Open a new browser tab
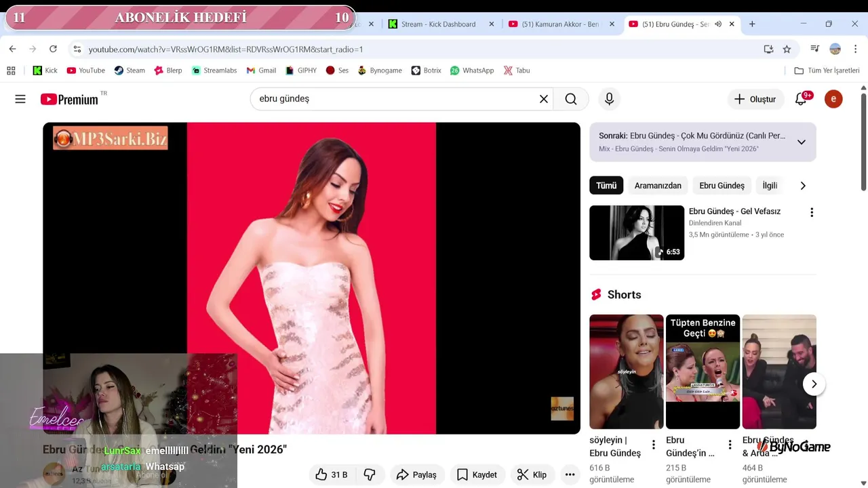This screenshot has height=488, width=868. [x=752, y=24]
